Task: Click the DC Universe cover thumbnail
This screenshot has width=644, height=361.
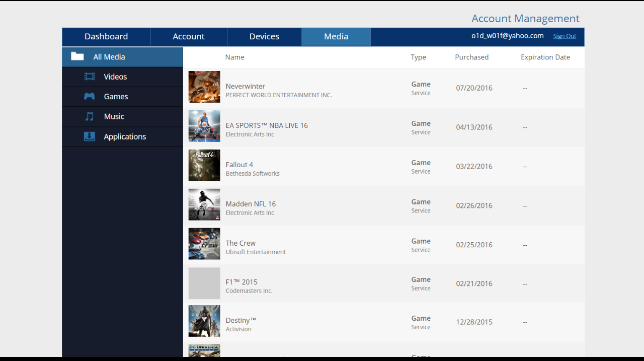Action: coord(204,350)
